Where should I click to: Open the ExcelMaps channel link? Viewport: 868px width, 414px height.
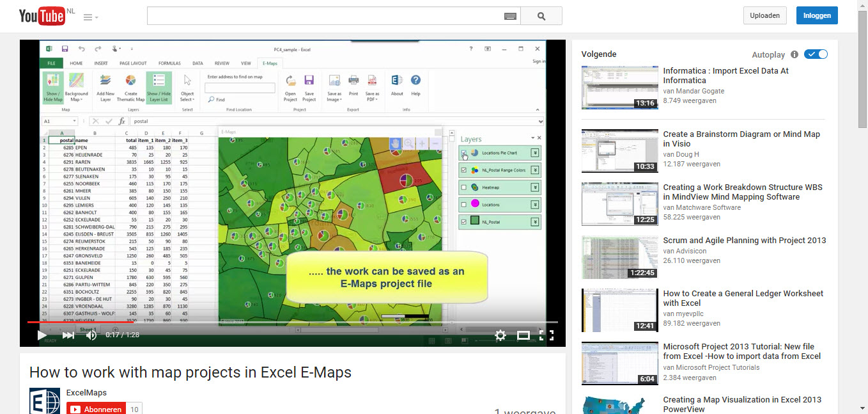click(x=86, y=392)
